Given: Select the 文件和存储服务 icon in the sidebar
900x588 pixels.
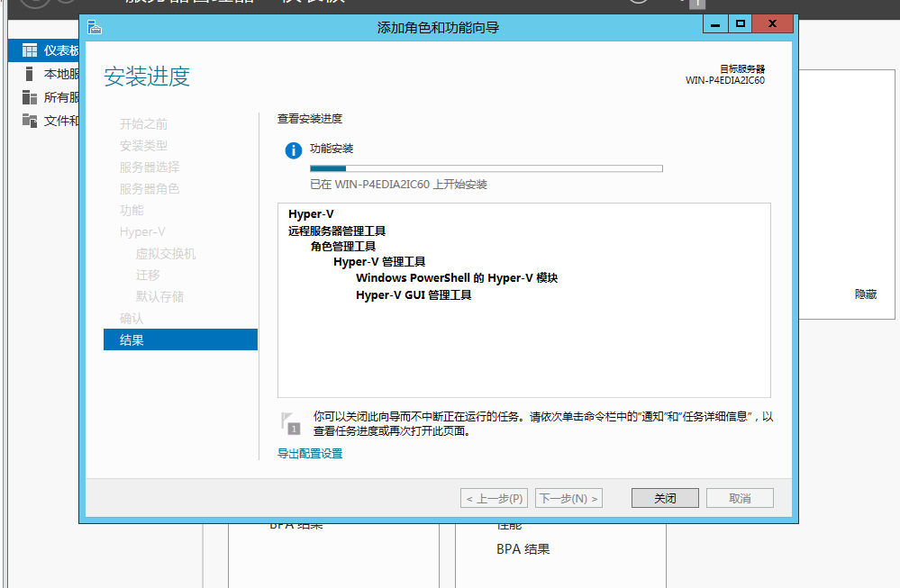Looking at the screenshot, I should tap(29, 121).
